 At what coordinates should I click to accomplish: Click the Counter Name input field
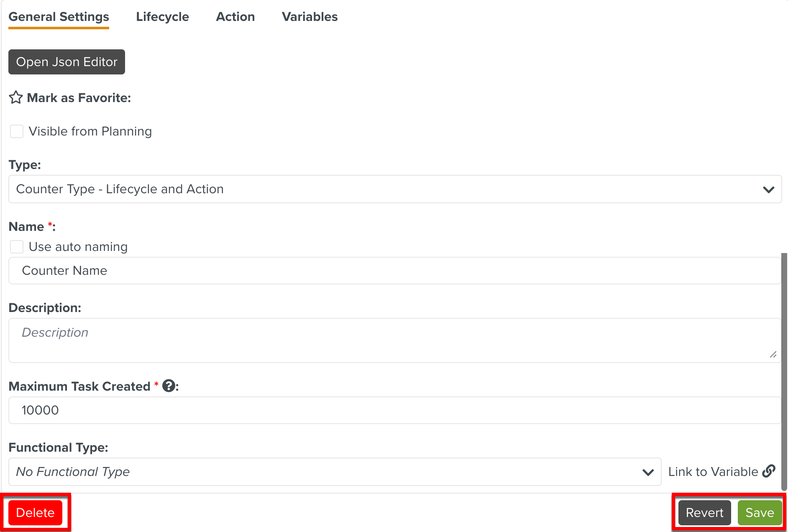click(394, 271)
